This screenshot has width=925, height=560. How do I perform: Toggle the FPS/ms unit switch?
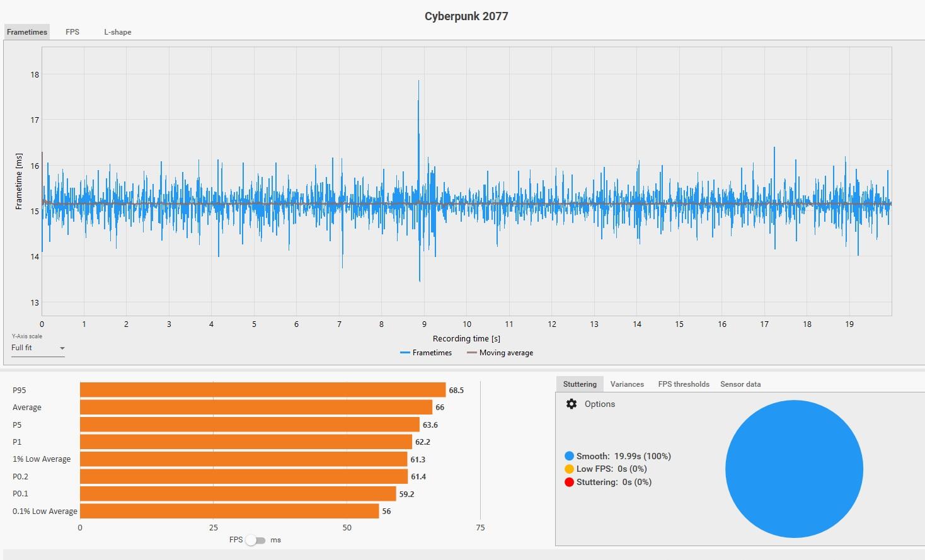[x=255, y=540]
